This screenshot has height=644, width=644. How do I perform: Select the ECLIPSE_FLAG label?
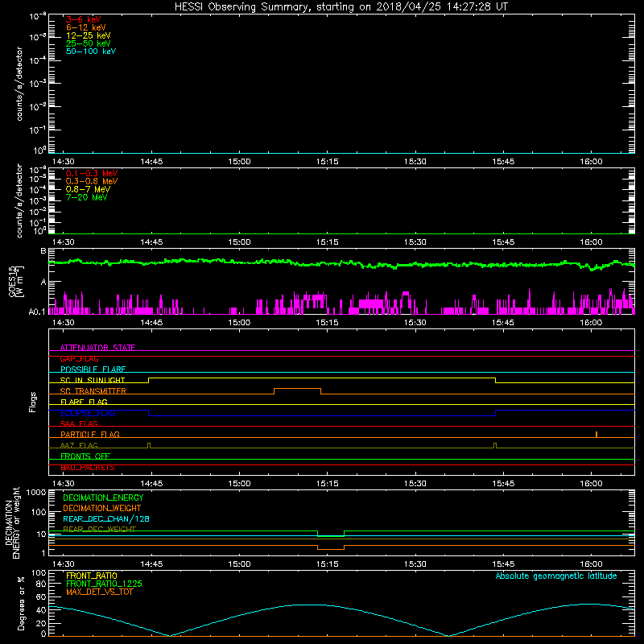coord(88,413)
